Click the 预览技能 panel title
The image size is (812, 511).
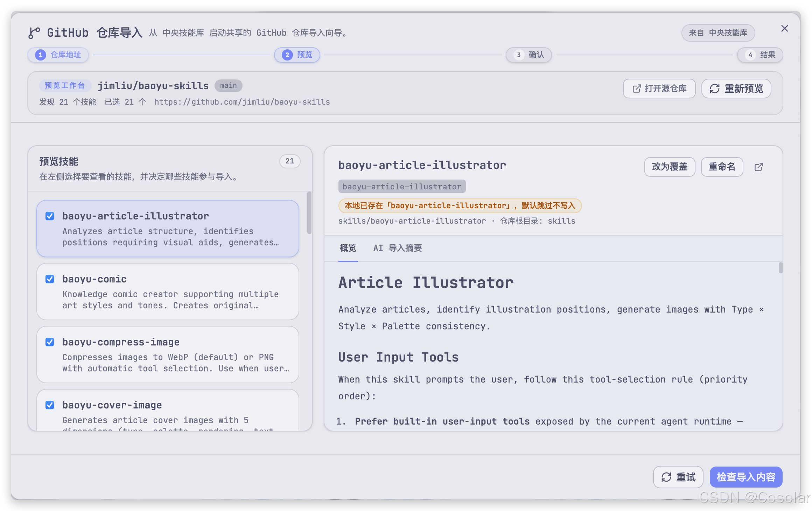(58, 161)
